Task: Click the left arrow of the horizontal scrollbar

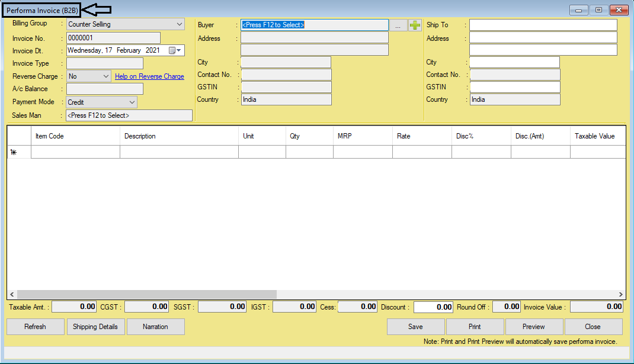Action: click(x=11, y=294)
